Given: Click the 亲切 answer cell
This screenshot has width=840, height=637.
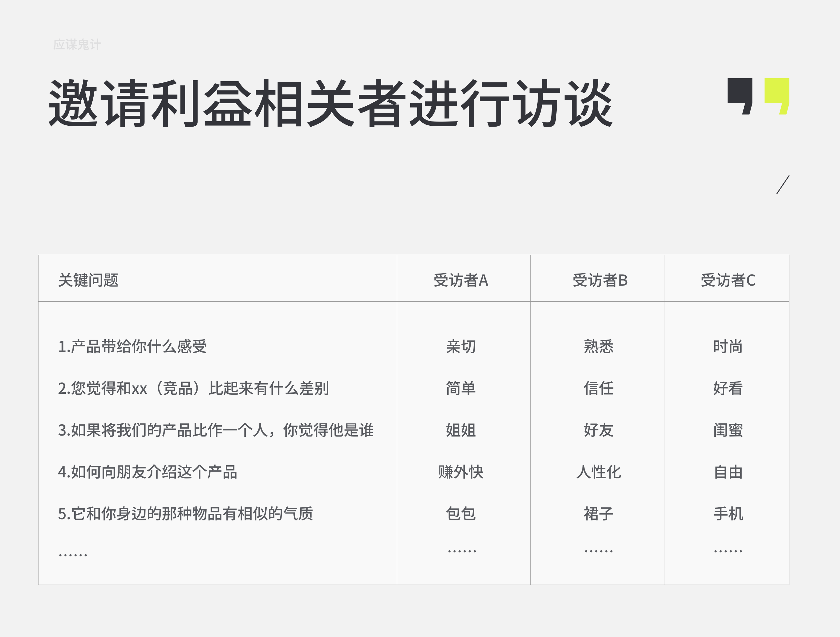Looking at the screenshot, I should tap(461, 347).
